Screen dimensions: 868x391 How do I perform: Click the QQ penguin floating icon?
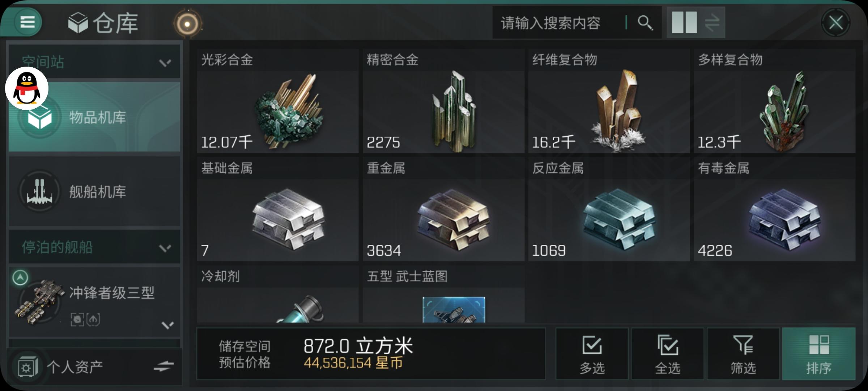27,88
